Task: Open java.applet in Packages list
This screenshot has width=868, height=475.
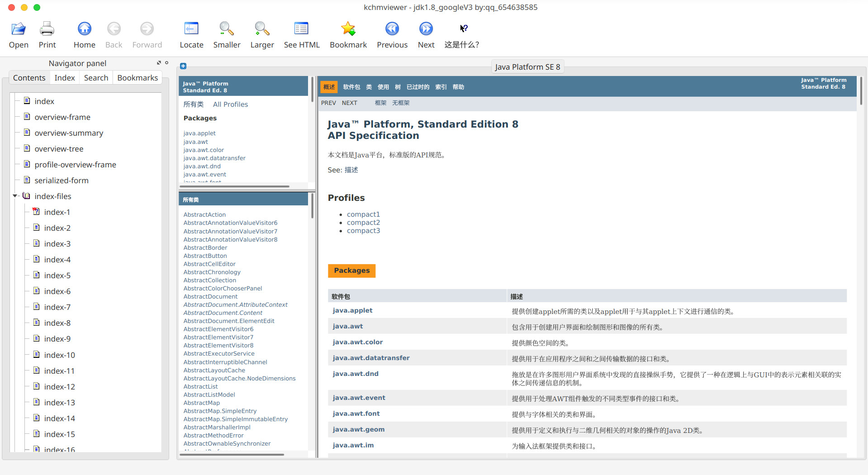Action: point(199,133)
